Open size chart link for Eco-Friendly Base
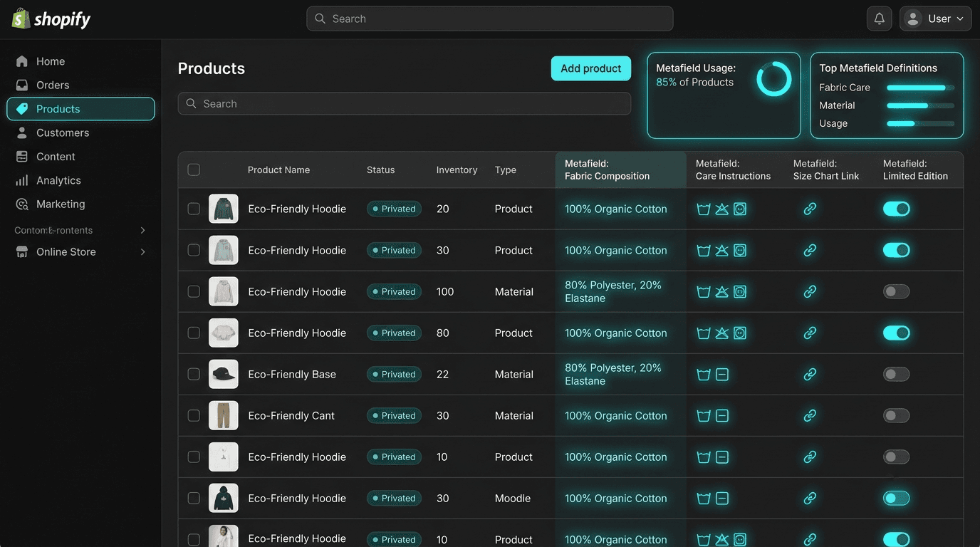Screen dimensions: 980x547 coord(810,374)
